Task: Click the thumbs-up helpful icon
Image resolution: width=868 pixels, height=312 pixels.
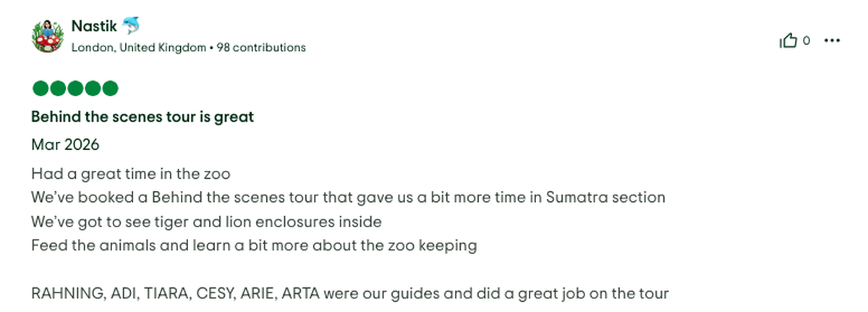Action: (788, 41)
